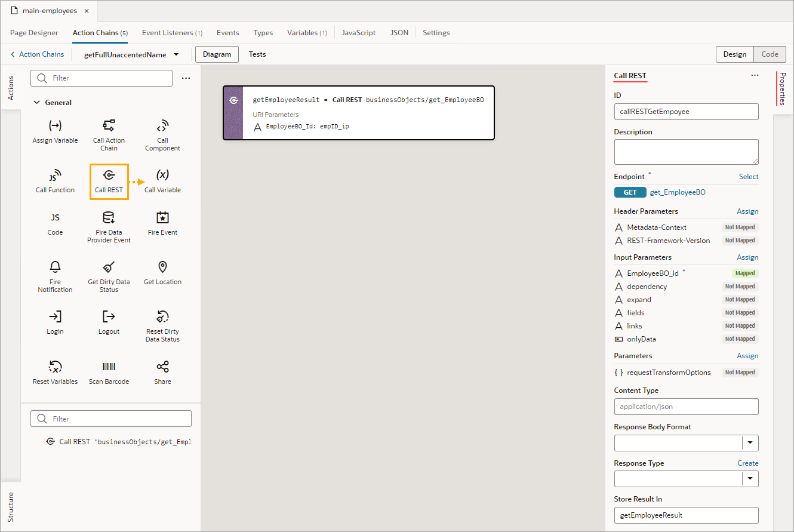Click Create link for Response Type
Viewport: 794px width, 532px height.
click(x=748, y=463)
